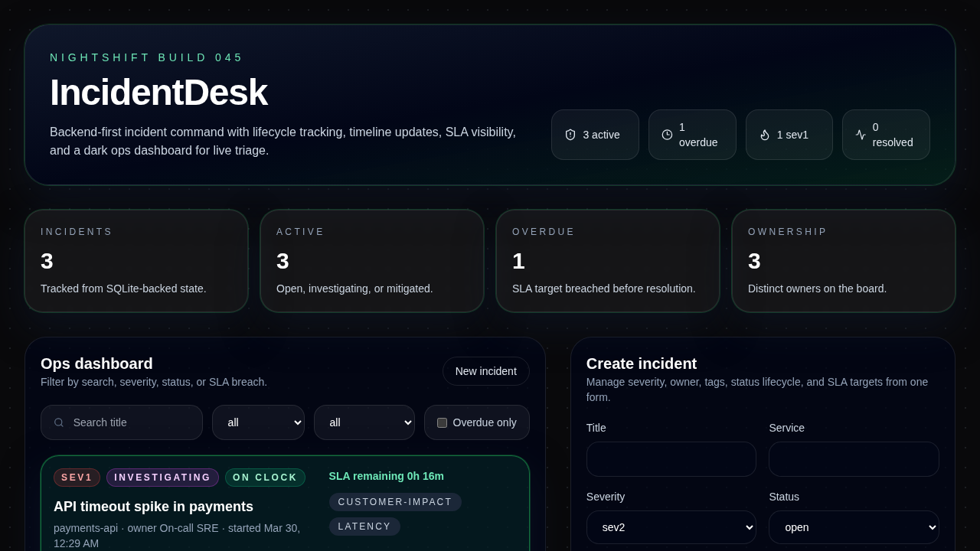The width and height of the screenshot is (980, 551).
Task: Open the Status select showing open
Action: [x=854, y=527]
